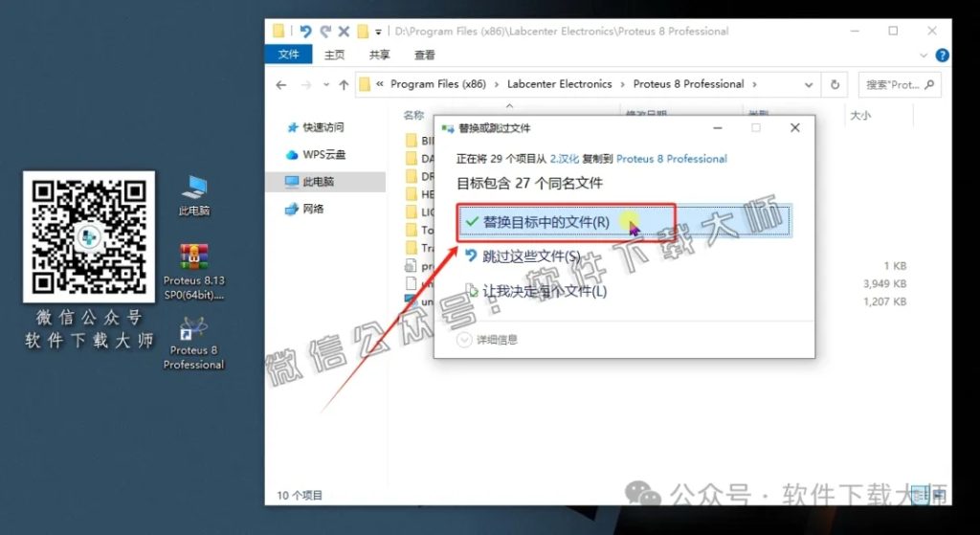Minimize the 替换或跳过文件 dialog
980x535 pixels.
tap(718, 127)
